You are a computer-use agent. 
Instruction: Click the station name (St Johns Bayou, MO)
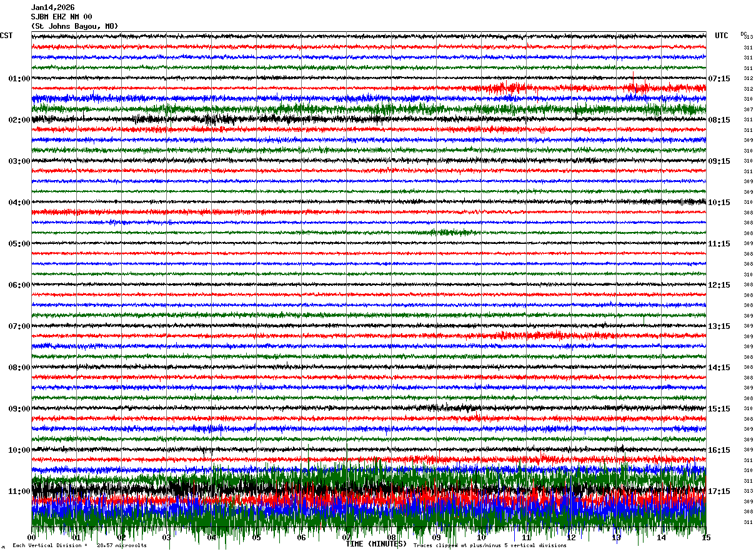[74, 26]
